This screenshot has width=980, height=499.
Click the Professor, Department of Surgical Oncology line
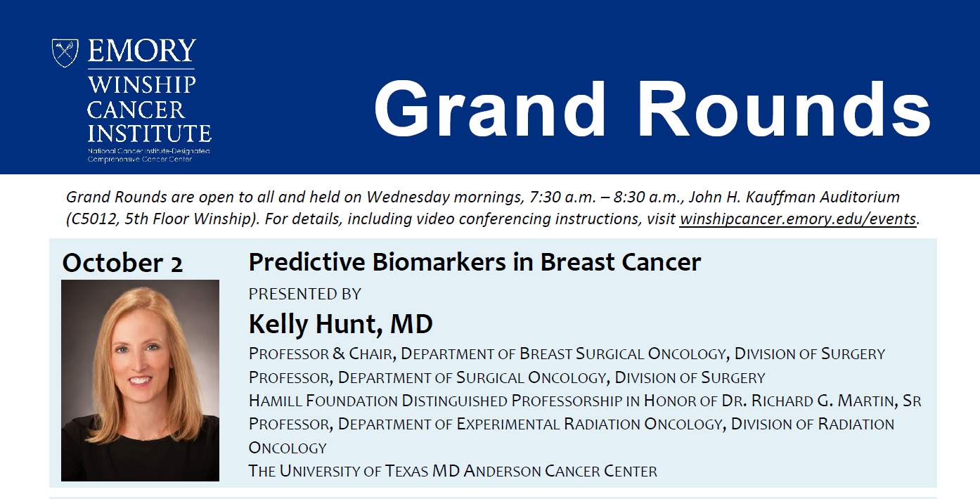click(x=506, y=377)
